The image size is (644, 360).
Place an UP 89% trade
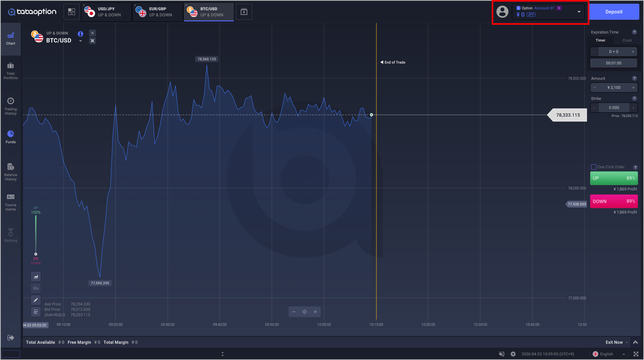point(613,178)
